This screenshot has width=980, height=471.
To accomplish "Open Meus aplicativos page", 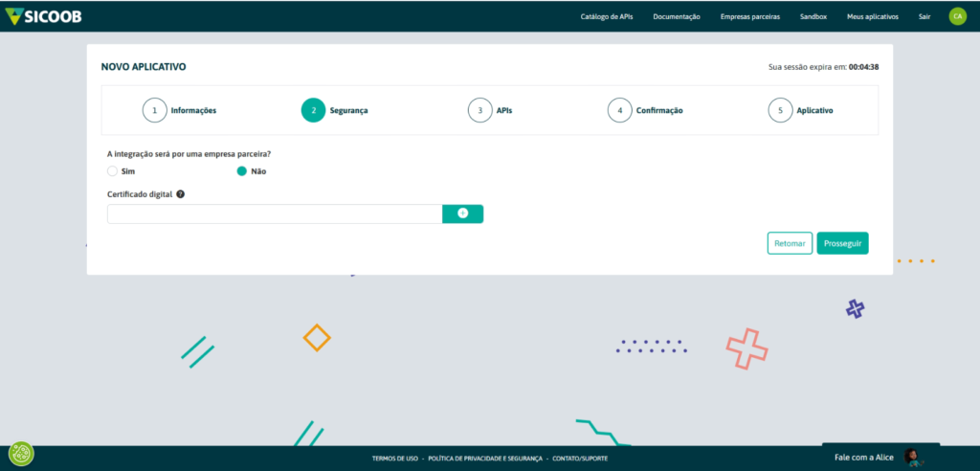I will (875, 16).
